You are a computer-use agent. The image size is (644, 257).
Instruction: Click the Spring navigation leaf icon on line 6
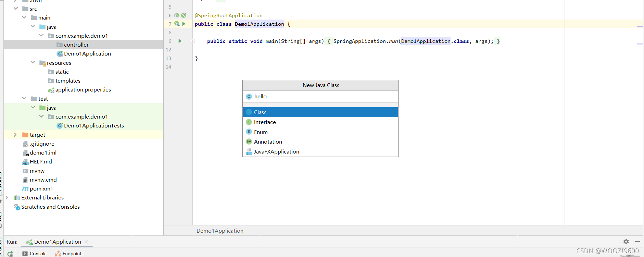[184, 15]
